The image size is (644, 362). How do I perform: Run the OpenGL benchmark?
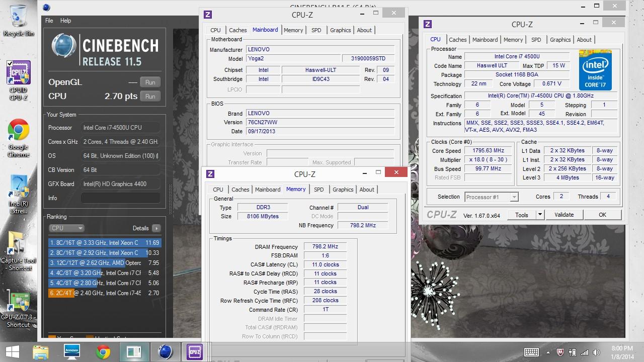[150, 82]
